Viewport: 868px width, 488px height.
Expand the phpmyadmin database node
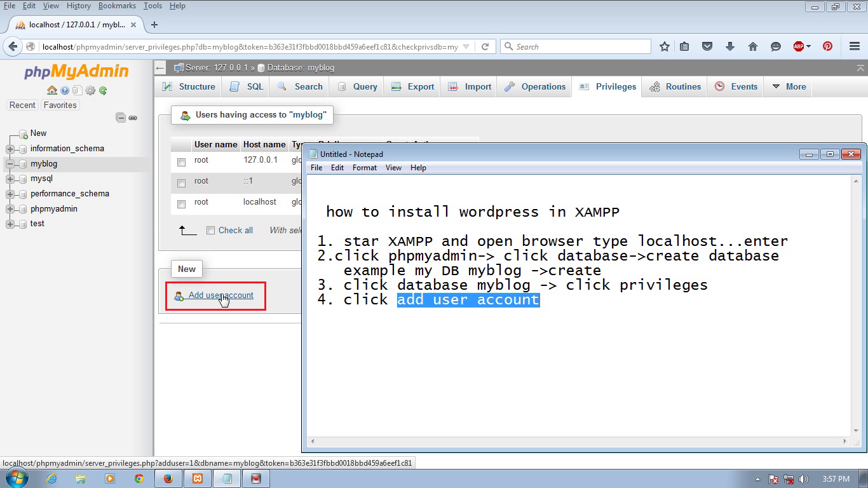click(x=10, y=209)
